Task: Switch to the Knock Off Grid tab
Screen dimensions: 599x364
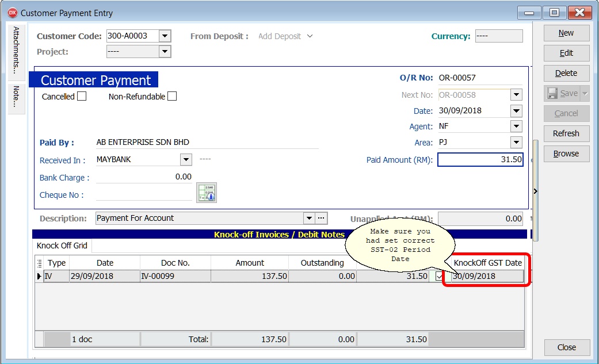Action: point(61,246)
